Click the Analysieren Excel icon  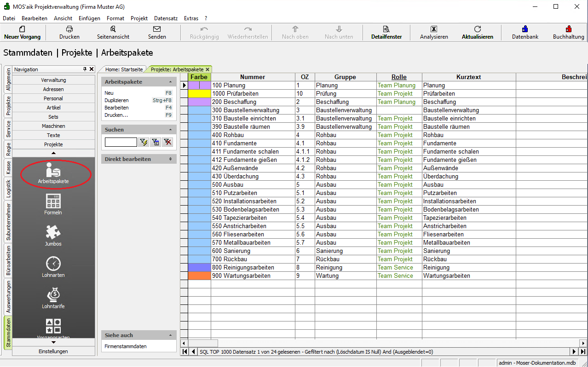click(434, 29)
